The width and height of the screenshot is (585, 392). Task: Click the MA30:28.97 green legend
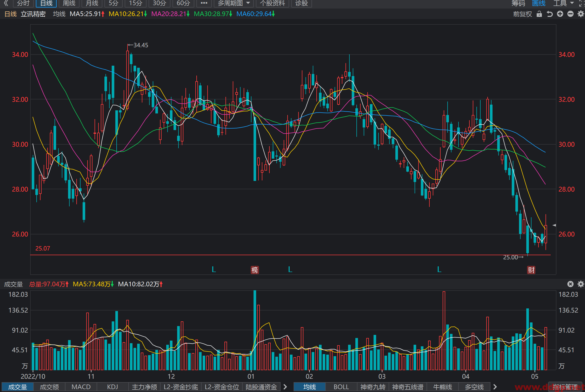tap(213, 14)
